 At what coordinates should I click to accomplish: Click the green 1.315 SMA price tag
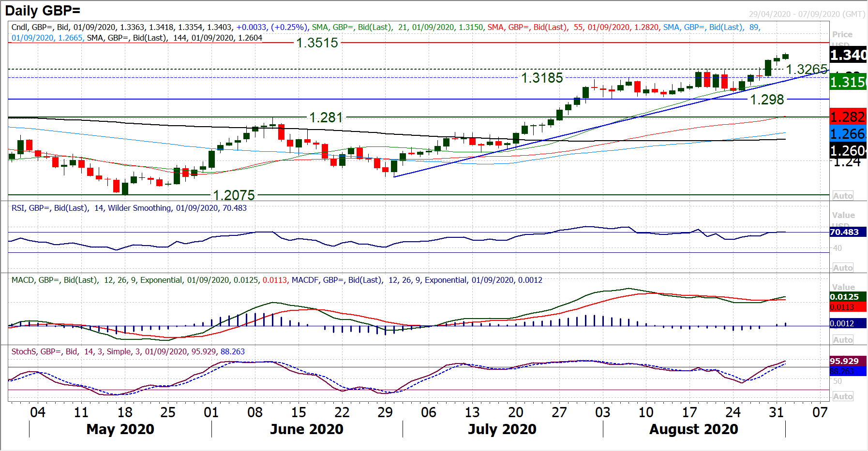pyautogui.click(x=848, y=82)
